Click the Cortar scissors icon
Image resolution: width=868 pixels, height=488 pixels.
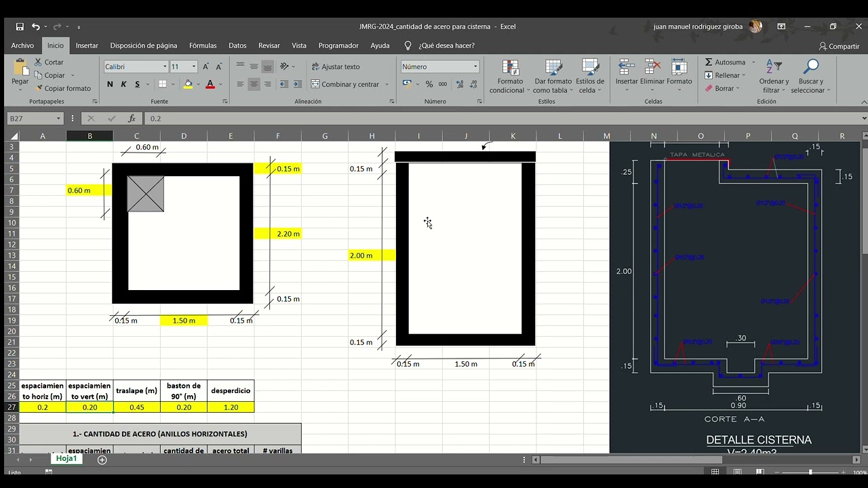point(38,62)
